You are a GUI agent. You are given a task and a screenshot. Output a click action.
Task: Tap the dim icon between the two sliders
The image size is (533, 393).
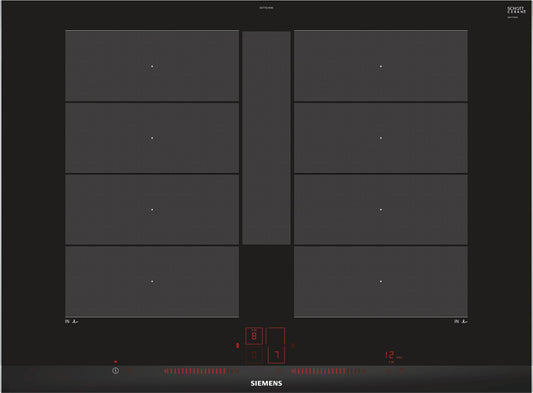tap(278, 371)
